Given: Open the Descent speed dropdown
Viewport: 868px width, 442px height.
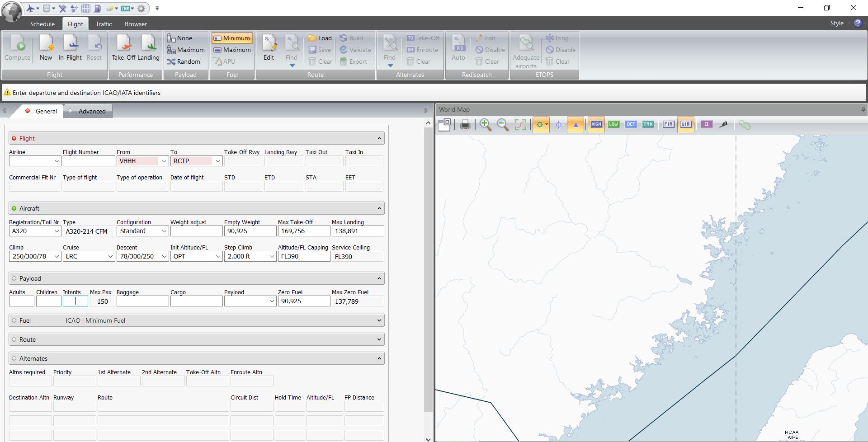Looking at the screenshot, I should [x=164, y=256].
